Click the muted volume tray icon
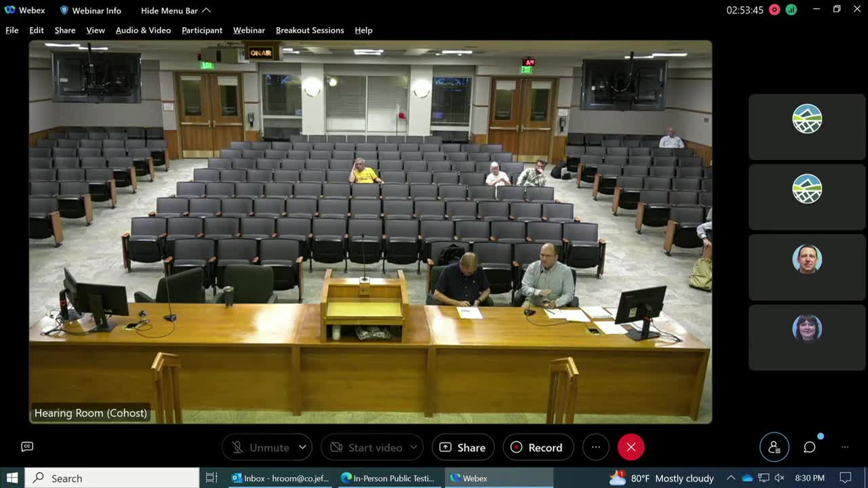 (779, 478)
